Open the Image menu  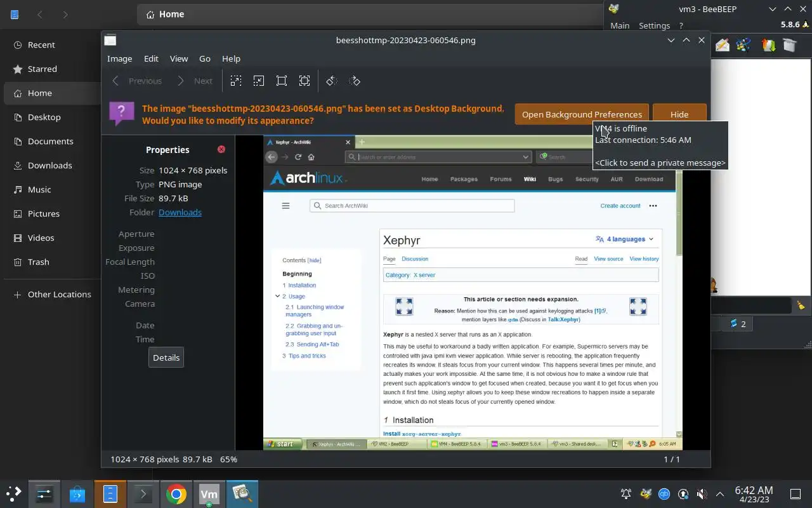(119, 58)
